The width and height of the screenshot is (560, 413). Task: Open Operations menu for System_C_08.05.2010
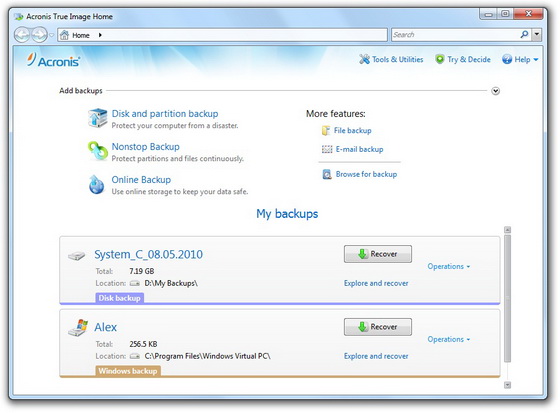[449, 267]
